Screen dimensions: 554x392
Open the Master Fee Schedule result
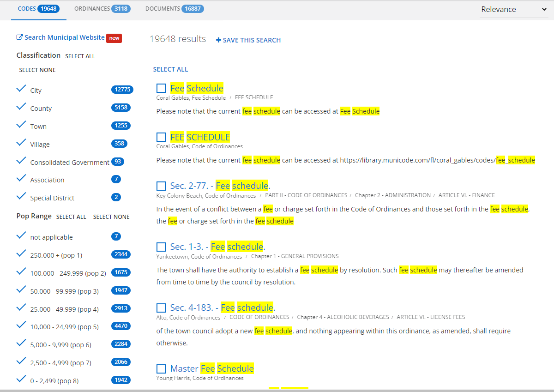pyautogui.click(x=212, y=369)
